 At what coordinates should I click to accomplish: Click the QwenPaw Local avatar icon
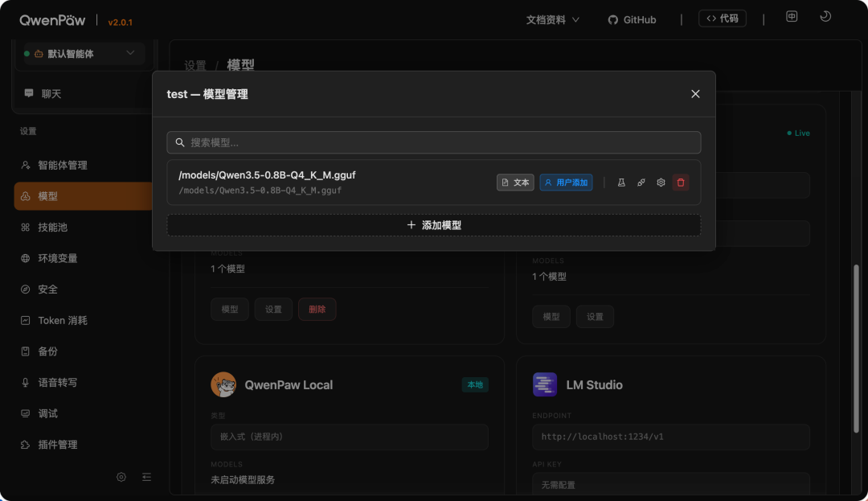(223, 384)
